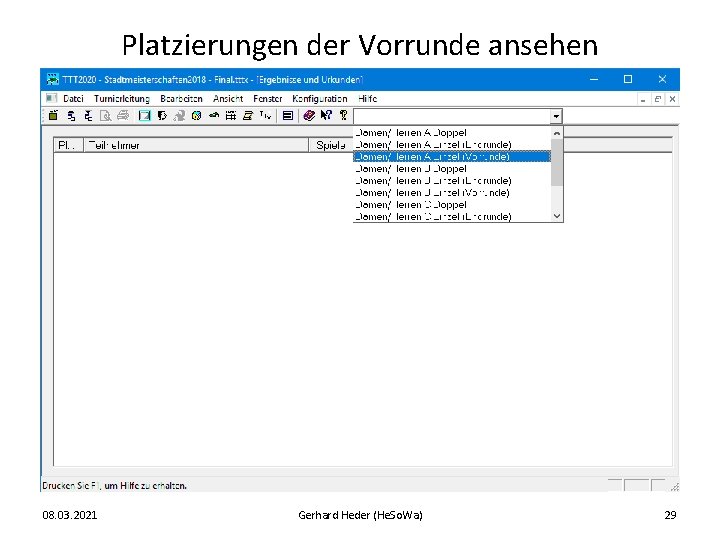Click the table grid toolbar icon
Image resolution: width=720 pixels, height=540 pixels.
pos(231,116)
